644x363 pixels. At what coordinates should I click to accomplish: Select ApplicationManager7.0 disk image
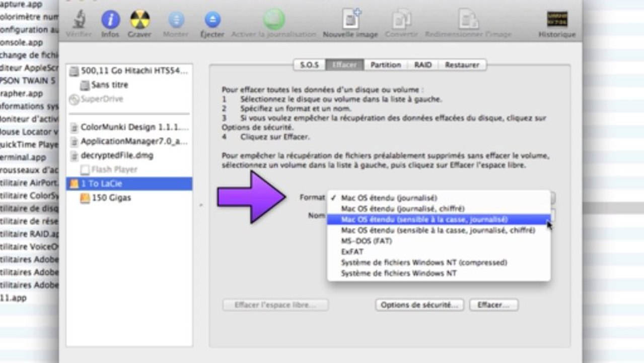pos(129,141)
